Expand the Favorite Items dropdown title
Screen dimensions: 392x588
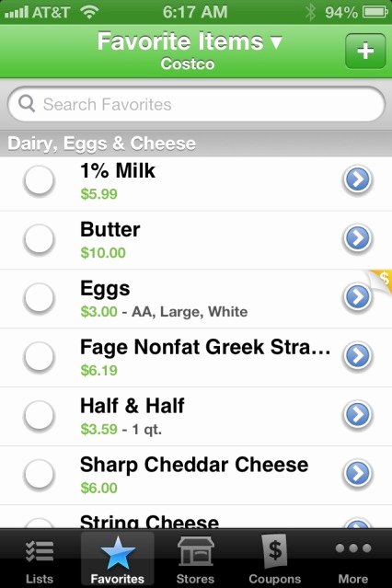click(x=190, y=41)
